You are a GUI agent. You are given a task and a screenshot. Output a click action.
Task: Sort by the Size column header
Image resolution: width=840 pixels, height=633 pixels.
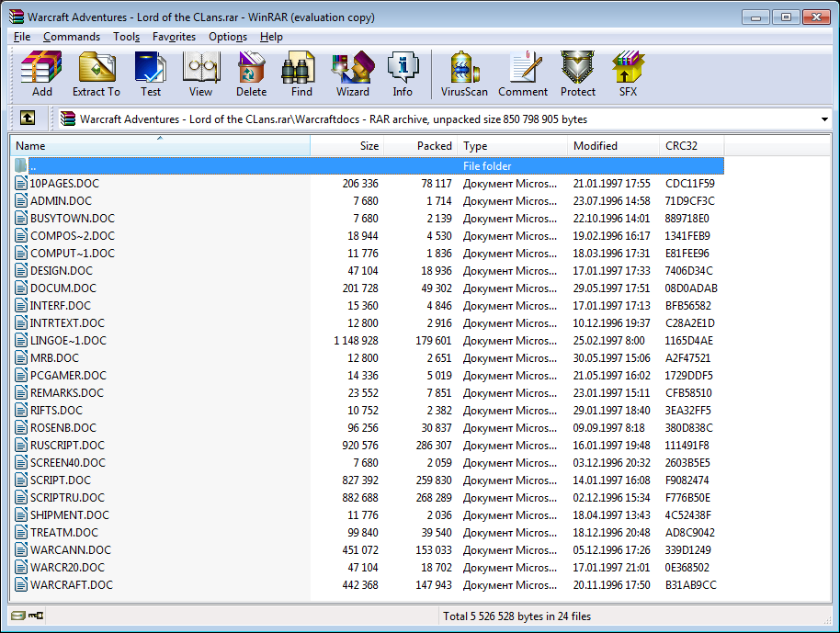click(347, 146)
